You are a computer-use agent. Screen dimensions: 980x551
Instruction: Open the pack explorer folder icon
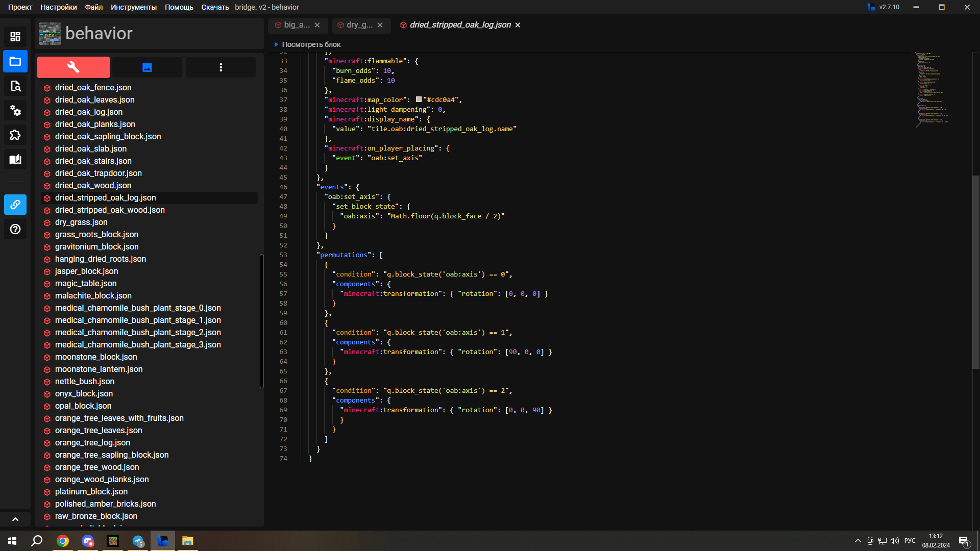click(15, 61)
